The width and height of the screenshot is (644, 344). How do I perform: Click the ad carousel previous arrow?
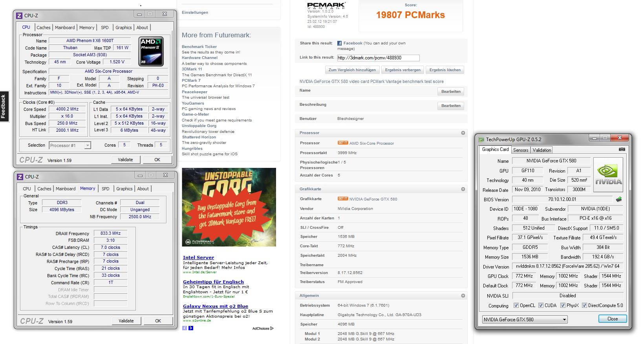pyautogui.click(x=185, y=328)
